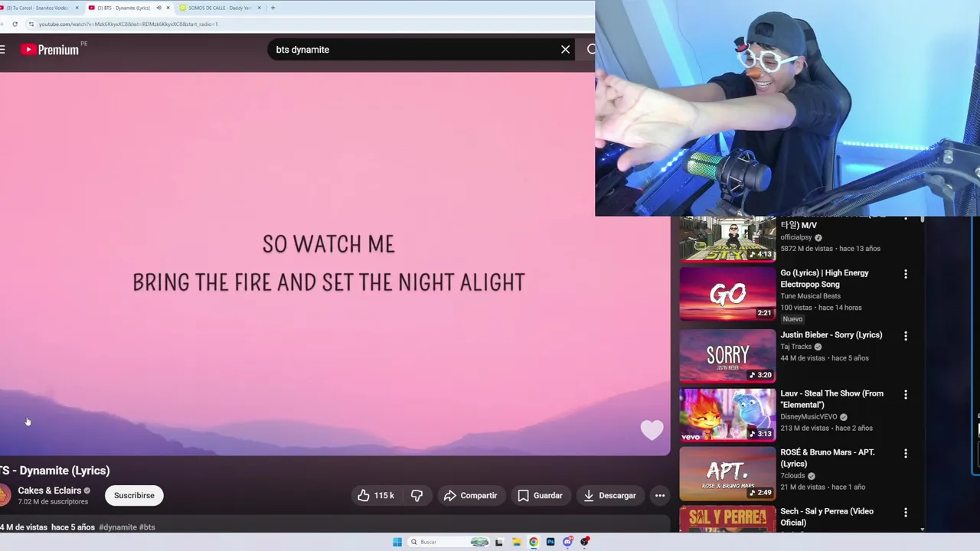
Task: Click the taskbar Buscar search box
Action: pos(448,542)
